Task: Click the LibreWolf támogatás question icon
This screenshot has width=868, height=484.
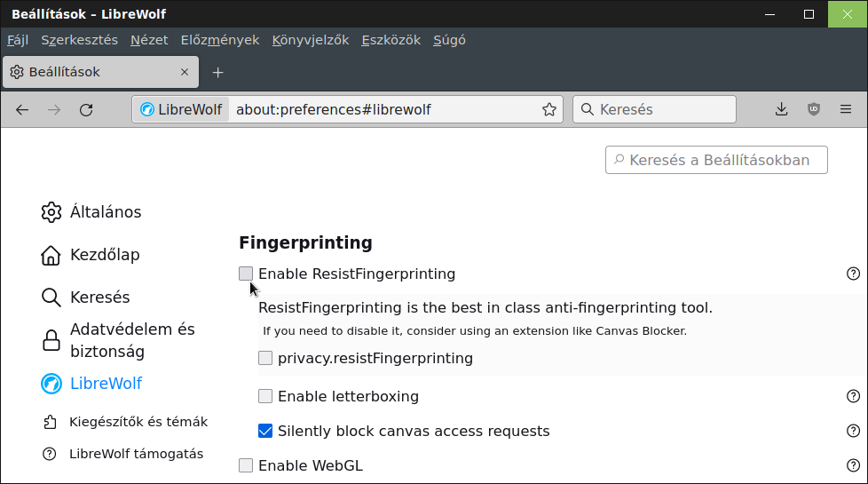Action: coord(50,454)
